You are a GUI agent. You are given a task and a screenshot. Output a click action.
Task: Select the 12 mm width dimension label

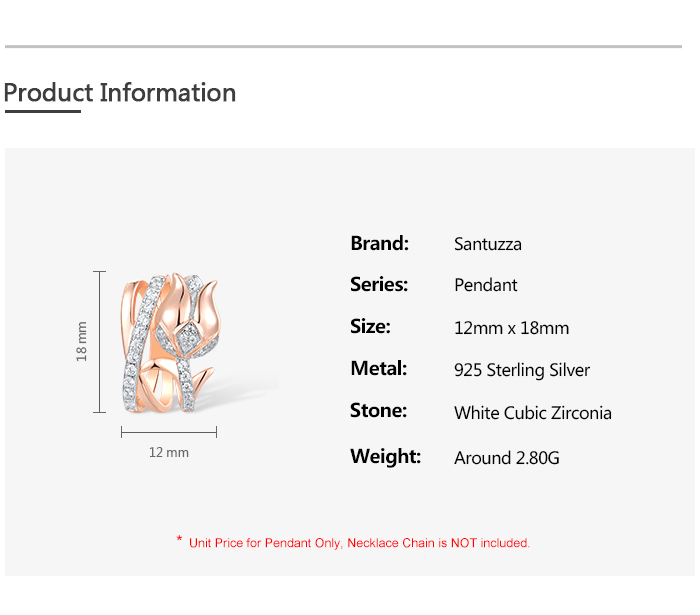click(x=169, y=452)
